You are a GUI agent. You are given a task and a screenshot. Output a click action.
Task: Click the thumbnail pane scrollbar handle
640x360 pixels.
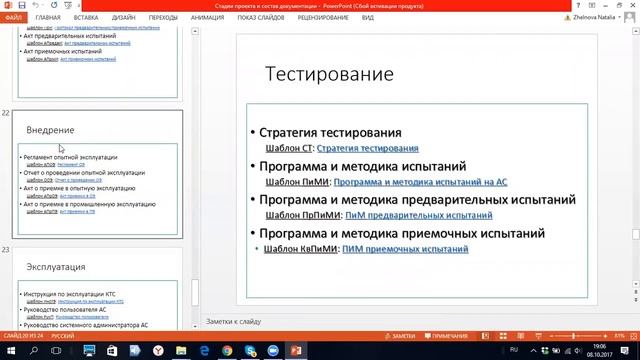click(195, 292)
